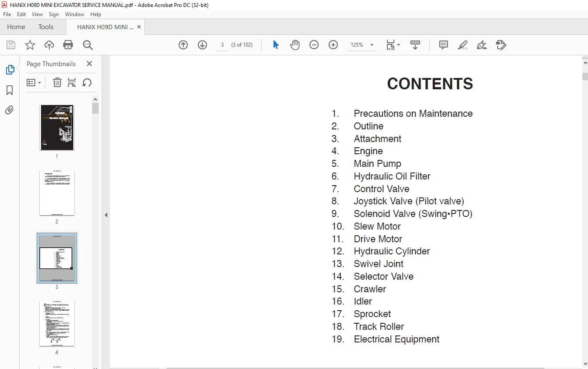Viewport: 588px width, 369px height.
Task: Click the document vertical scrollbar thumb
Action: click(x=585, y=77)
